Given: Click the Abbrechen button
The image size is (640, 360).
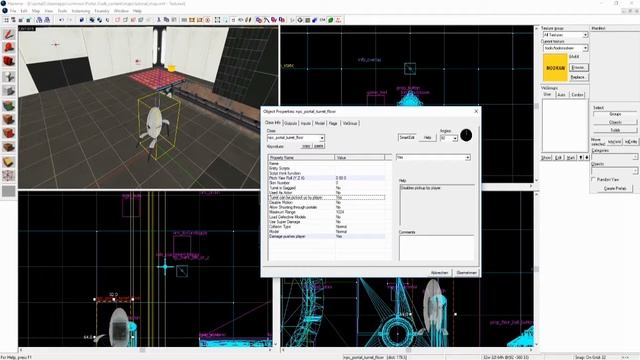Looking at the screenshot, I should pos(440,273).
